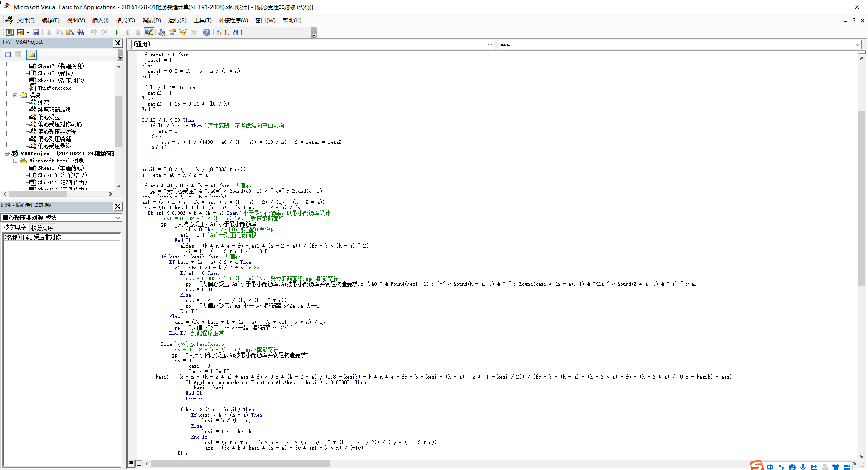
Task: Toggle Chinese/English 中 input mode
Action: click(x=770, y=467)
